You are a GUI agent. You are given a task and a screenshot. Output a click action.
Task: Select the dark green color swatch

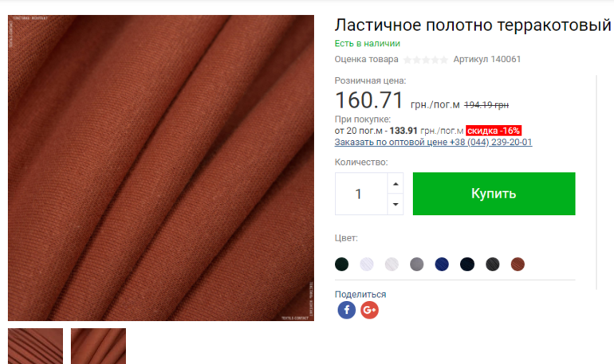(342, 264)
